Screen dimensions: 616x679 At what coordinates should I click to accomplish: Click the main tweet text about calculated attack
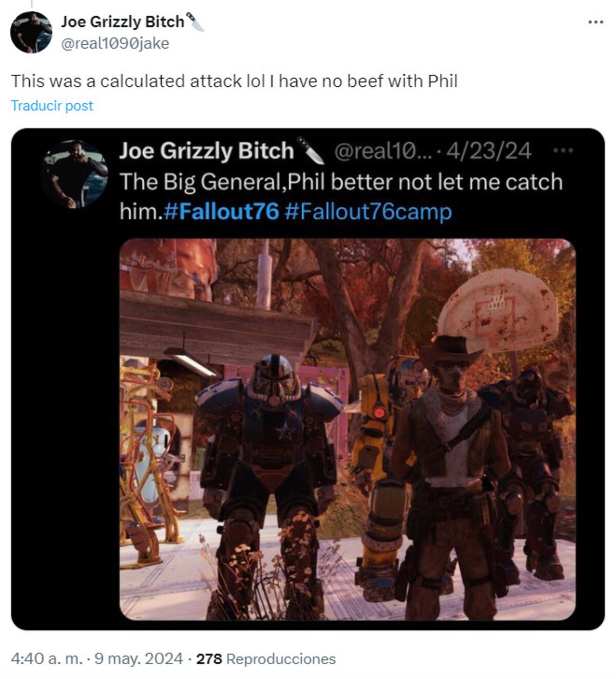point(234,81)
